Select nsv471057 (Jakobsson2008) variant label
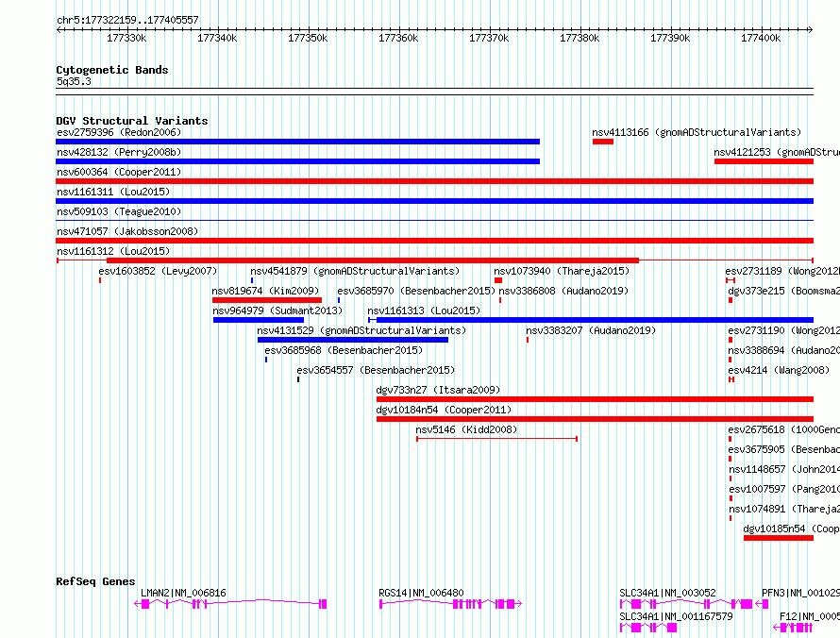 point(127,231)
